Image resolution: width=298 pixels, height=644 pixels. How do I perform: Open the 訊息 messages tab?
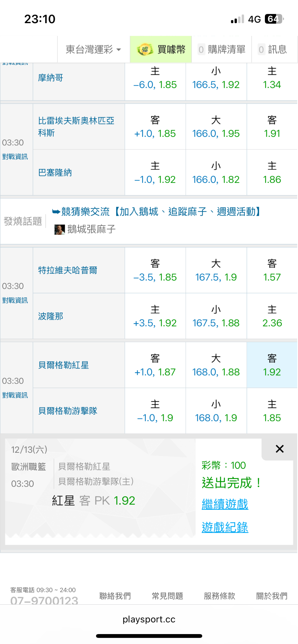(273, 50)
